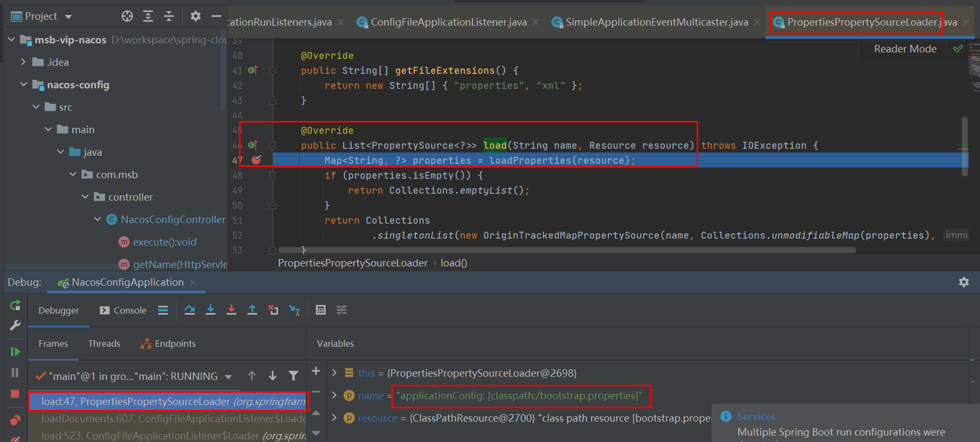Viewport: 980px width, 442px height.
Task: Open debugger wrench settings
Action: point(15,325)
